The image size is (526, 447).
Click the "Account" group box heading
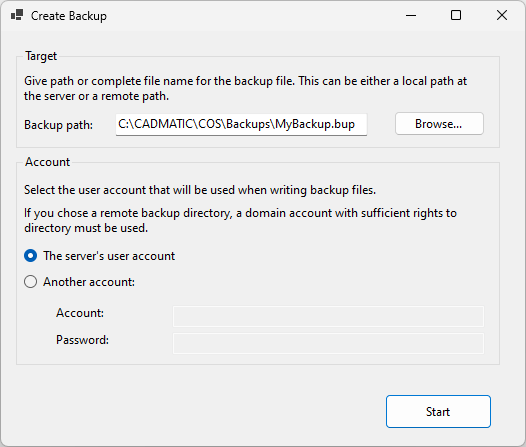pyautogui.click(x=48, y=162)
